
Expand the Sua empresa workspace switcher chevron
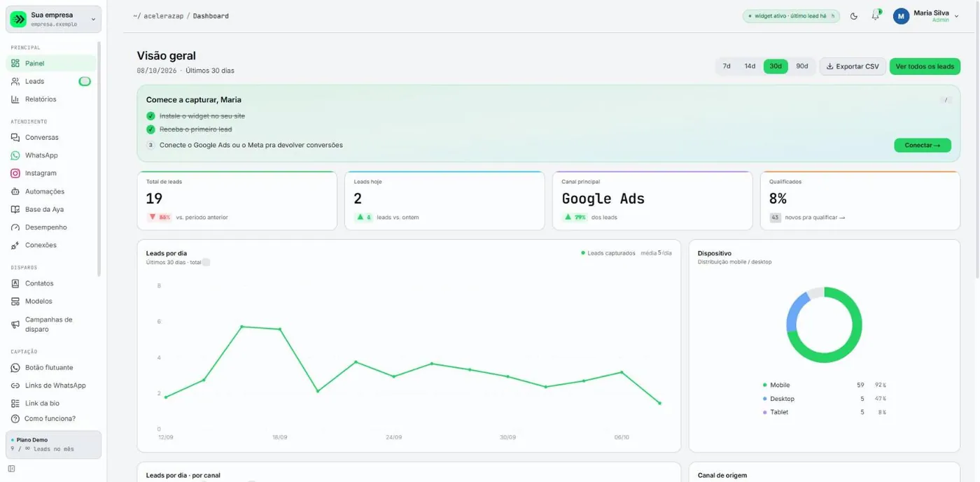[93, 20]
